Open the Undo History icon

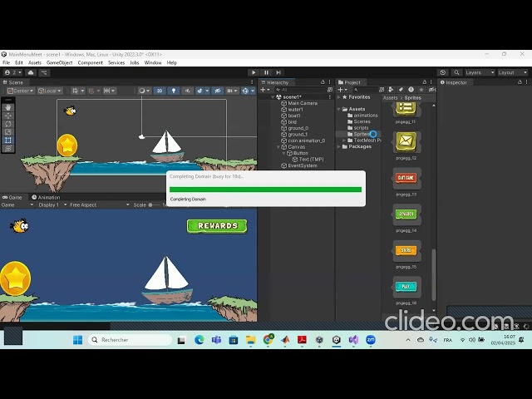tap(443, 72)
